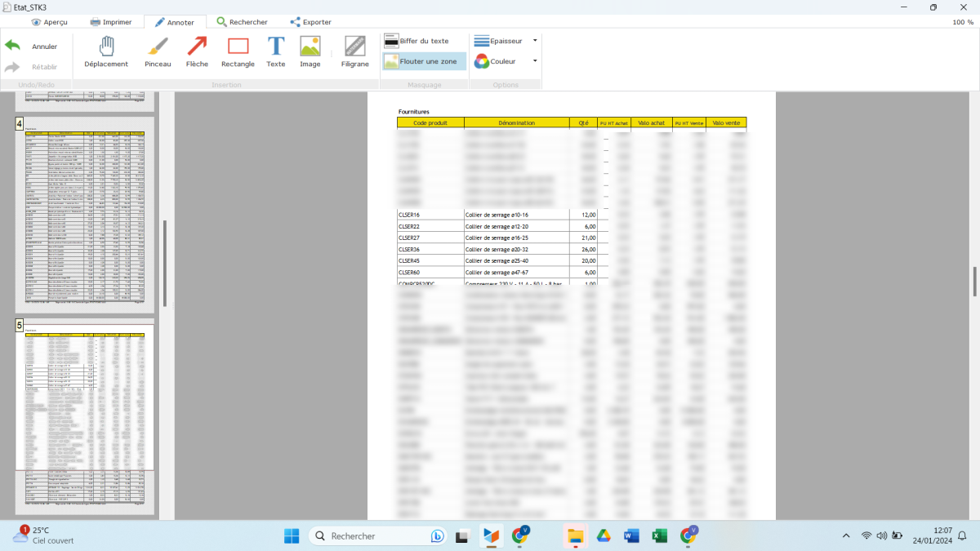Activate Biffer du texte masking

coord(416,41)
